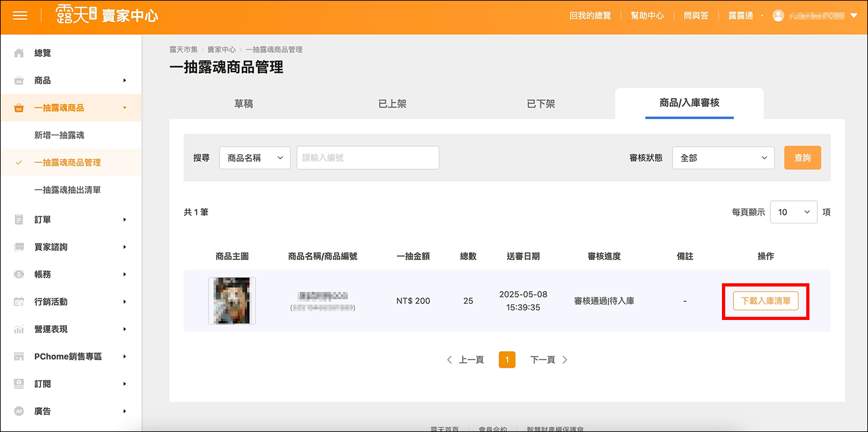Click the 查詢 search button
The width and height of the screenshot is (868, 432).
802,158
